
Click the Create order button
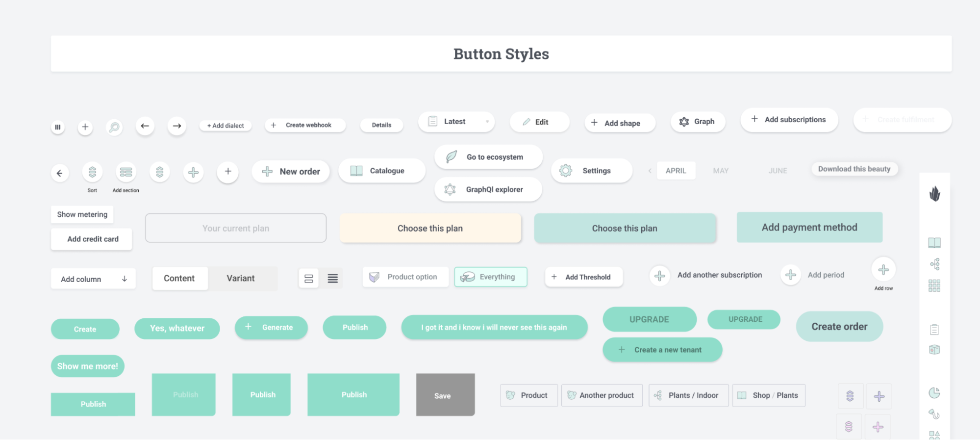[839, 326]
